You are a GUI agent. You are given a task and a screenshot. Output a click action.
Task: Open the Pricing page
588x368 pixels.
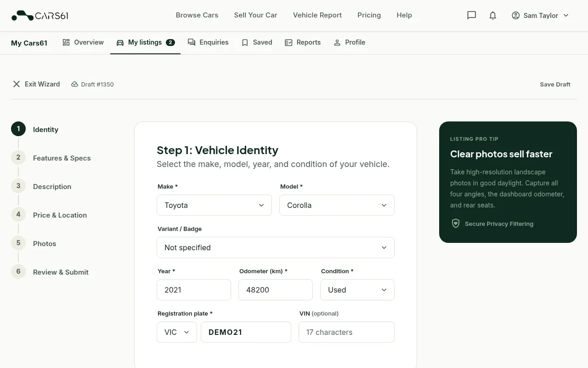coord(369,15)
